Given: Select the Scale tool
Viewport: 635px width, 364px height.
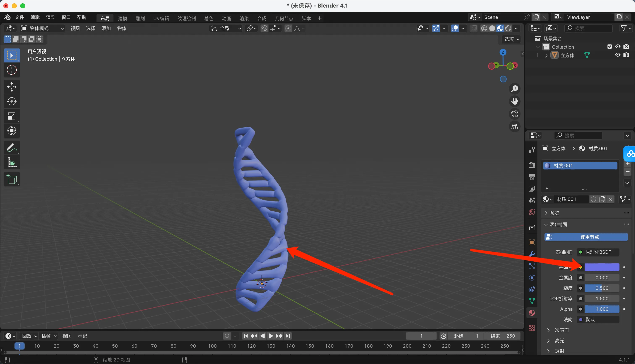Looking at the screenshot, I should [12, 116].
